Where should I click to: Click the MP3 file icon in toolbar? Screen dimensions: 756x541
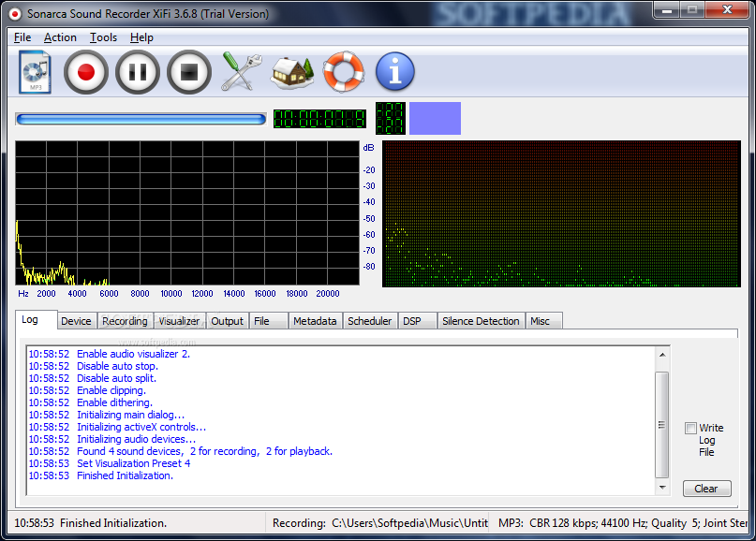(x=36, y=72)
